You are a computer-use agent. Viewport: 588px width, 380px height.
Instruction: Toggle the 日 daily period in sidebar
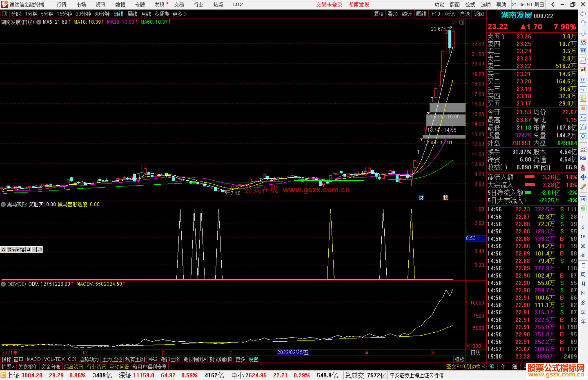click(583, 265)
